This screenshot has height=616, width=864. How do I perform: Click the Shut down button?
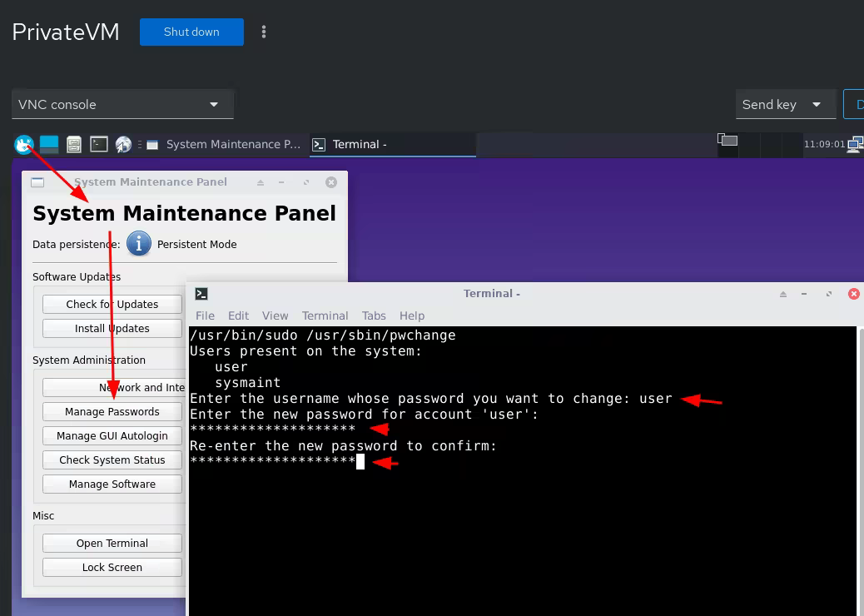(x=191, y=32)
